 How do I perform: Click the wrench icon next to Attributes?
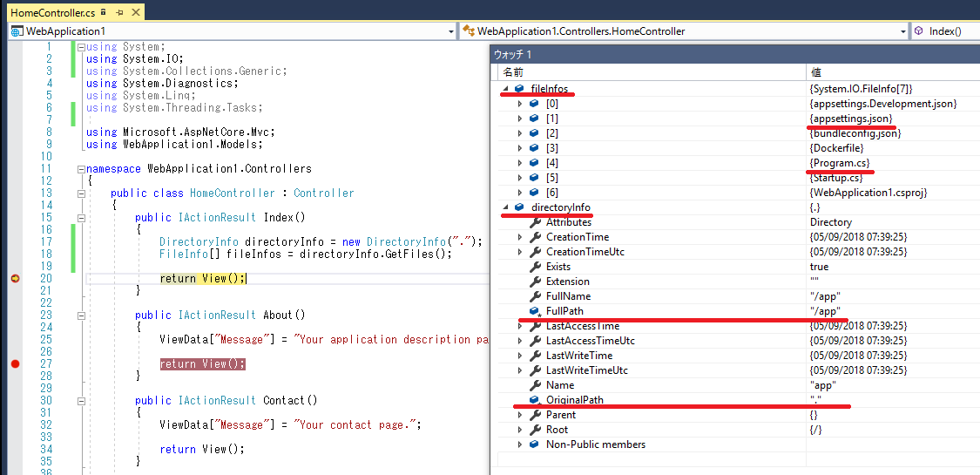(x=535, y=222)
